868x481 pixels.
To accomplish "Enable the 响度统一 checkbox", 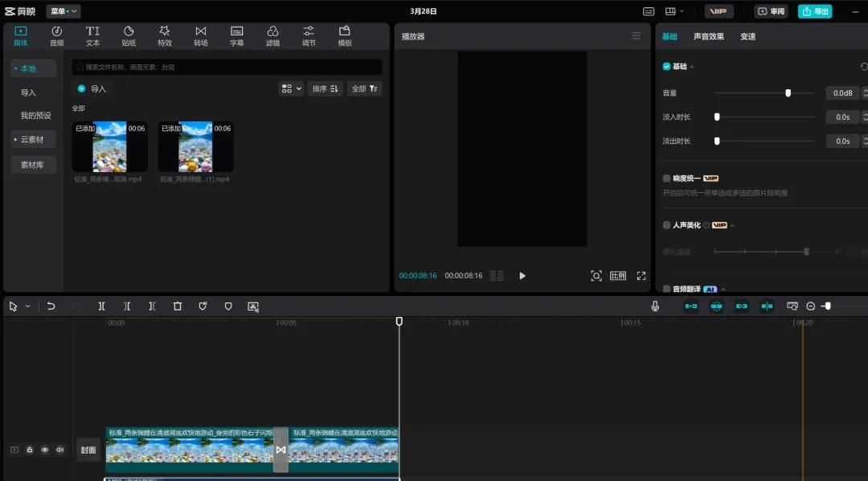I will [x=666, y=179].
